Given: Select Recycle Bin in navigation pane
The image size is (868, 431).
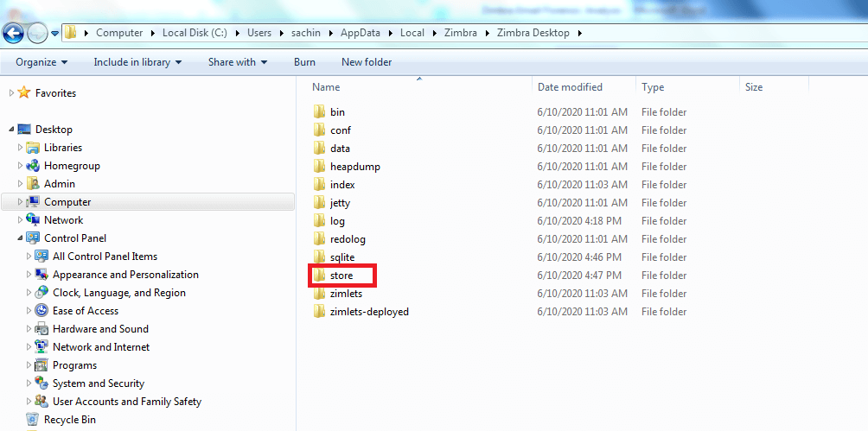Looking at the screenshot, I should point(70,420).
